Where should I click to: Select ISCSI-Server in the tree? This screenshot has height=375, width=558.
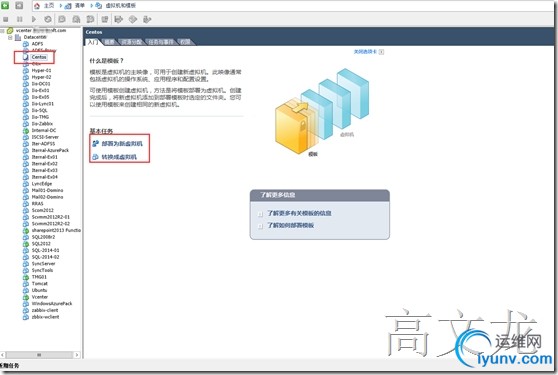pyautogui.click(x=45, y=137)
